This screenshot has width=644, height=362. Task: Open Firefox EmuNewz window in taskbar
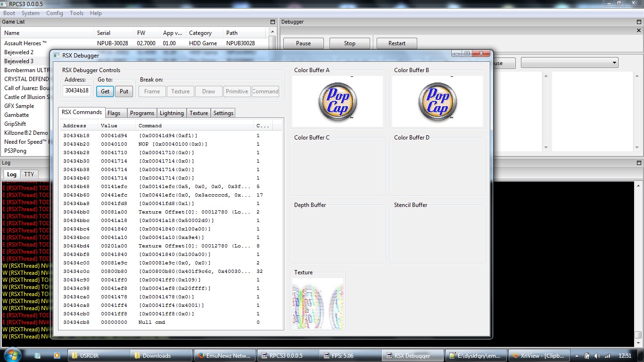(x=224, y=355)
